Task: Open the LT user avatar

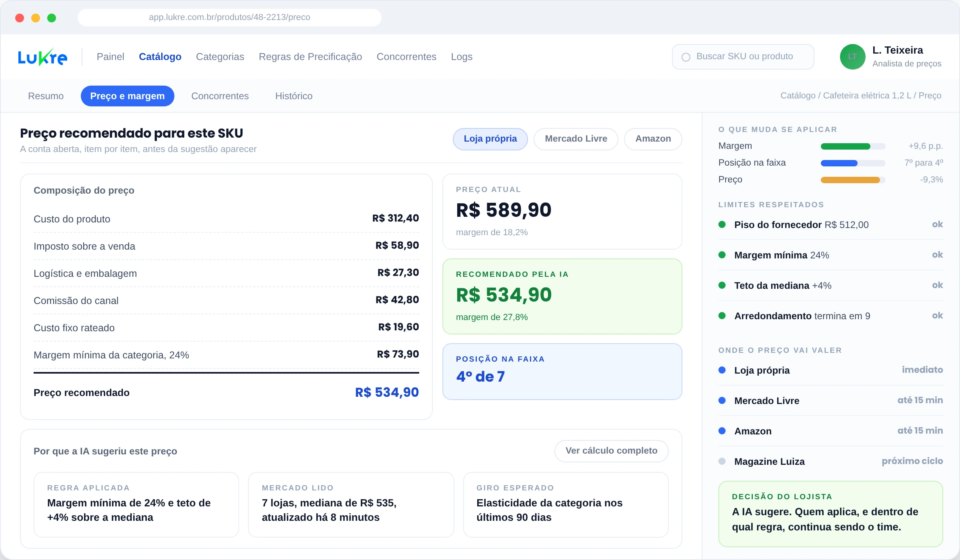Action: pos(852,57)
